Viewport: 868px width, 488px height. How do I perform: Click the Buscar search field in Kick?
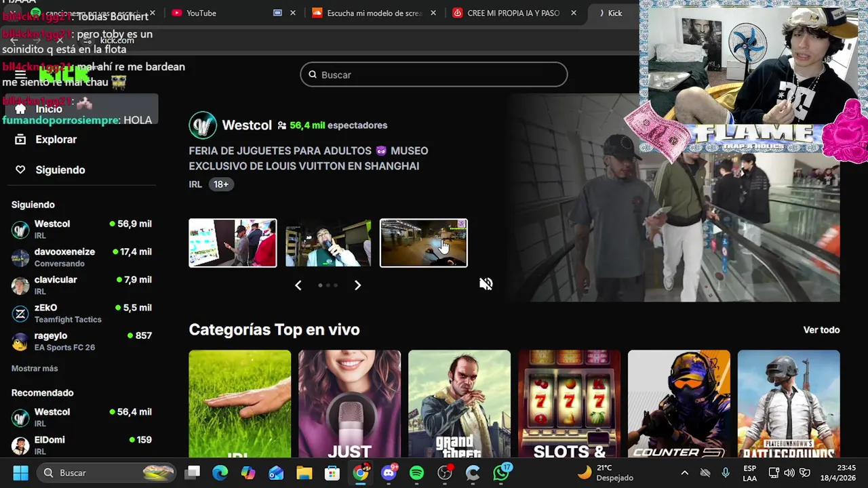click(x=434, y=75)
